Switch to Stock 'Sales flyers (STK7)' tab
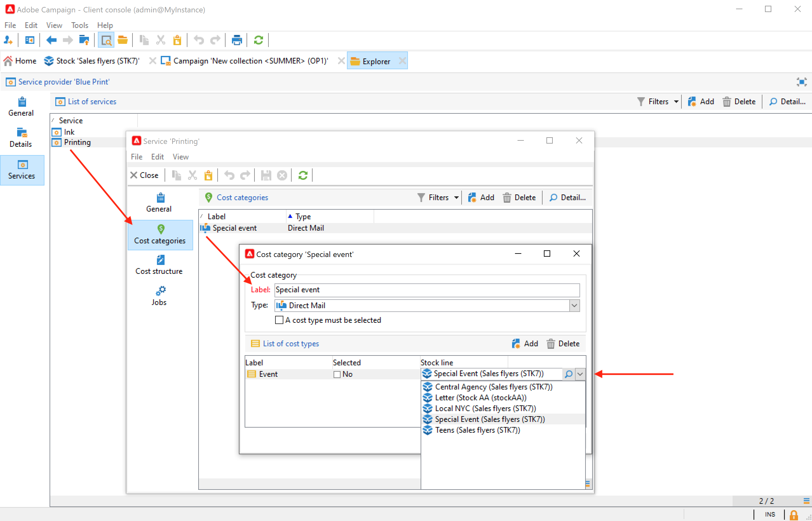Viewport: 812px width, 521px height. [x=92, y=61]
